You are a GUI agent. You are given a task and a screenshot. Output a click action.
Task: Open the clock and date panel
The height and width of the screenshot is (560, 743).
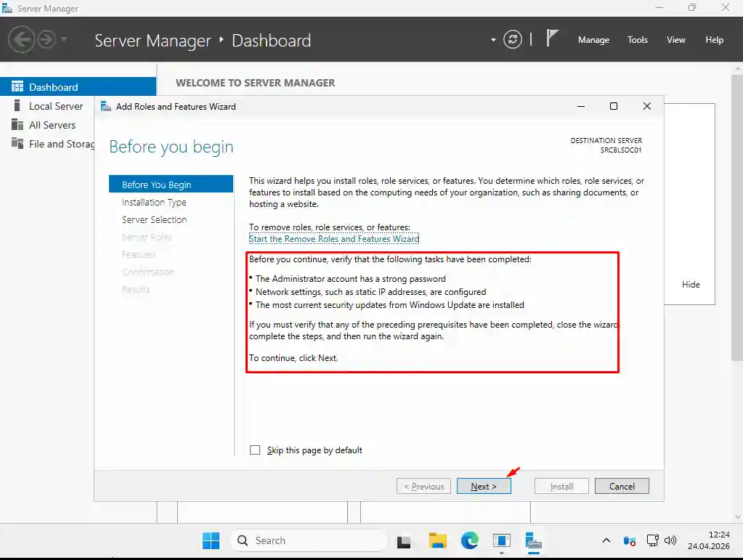[709, 540]
